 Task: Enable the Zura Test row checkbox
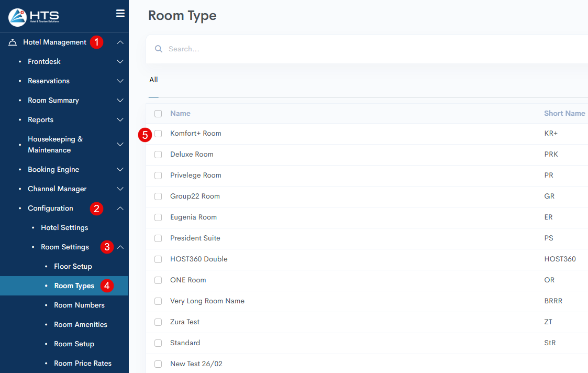[x=158, y=322]
